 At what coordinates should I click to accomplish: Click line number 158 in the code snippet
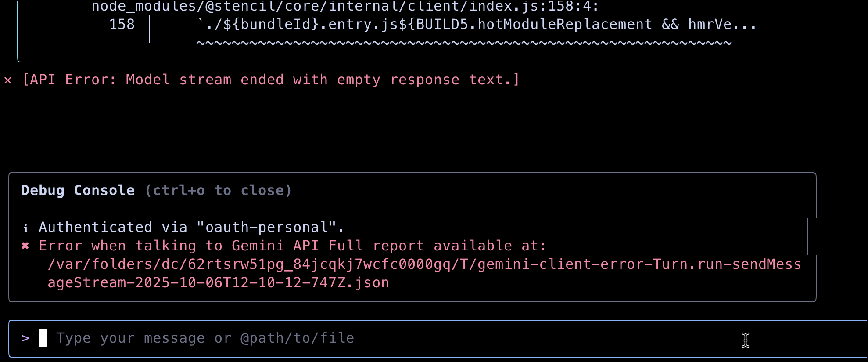click(122, 25)
